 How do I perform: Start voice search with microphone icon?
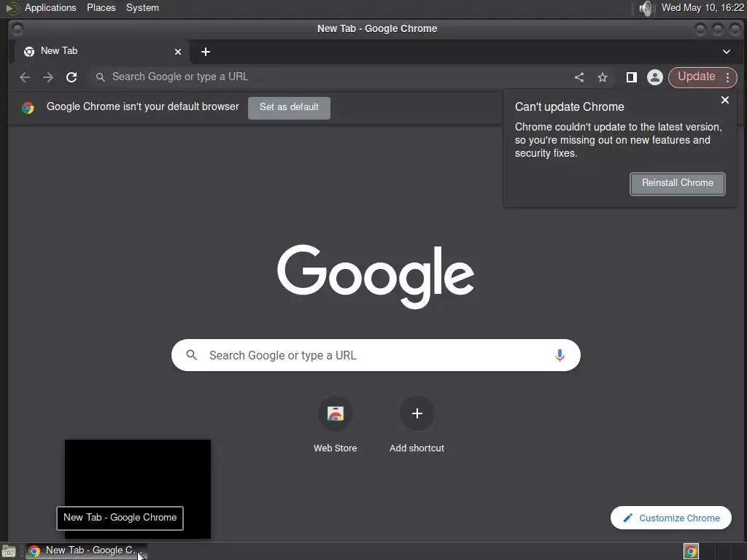[560, 355]
